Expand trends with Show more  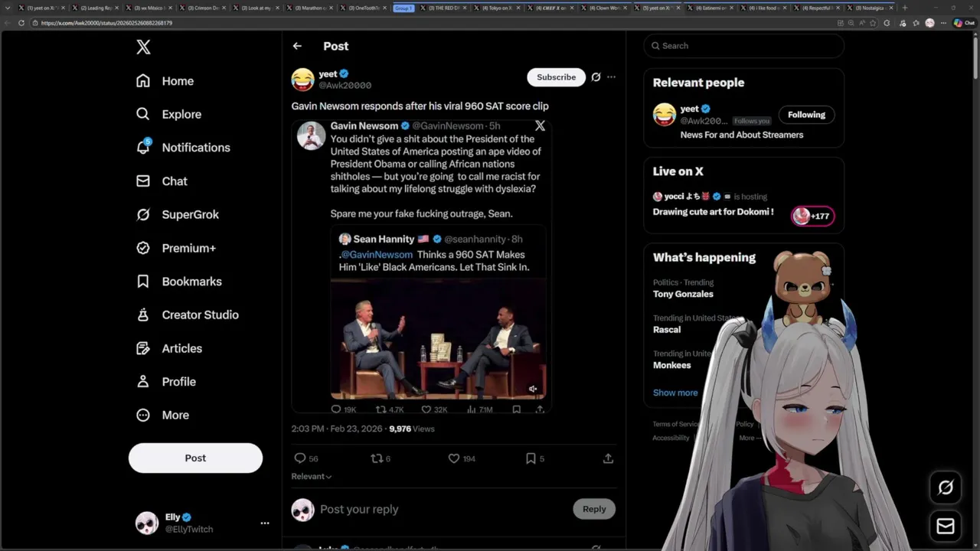pos(675,393)
